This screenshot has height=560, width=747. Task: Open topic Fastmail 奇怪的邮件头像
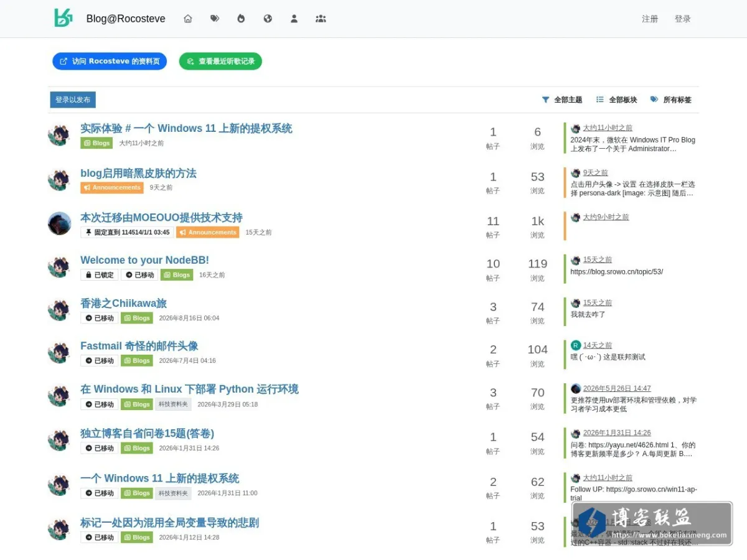click(x=139, y=346)
